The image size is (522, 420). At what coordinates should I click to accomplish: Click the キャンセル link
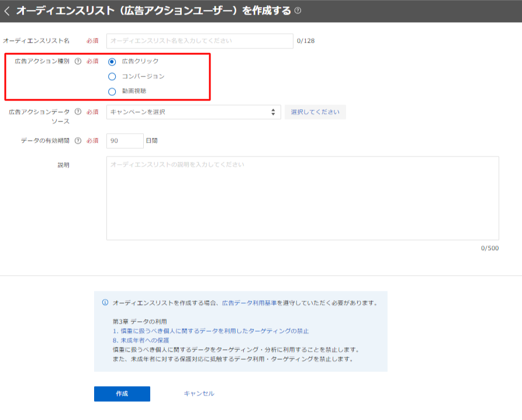(x=199, y=393)
